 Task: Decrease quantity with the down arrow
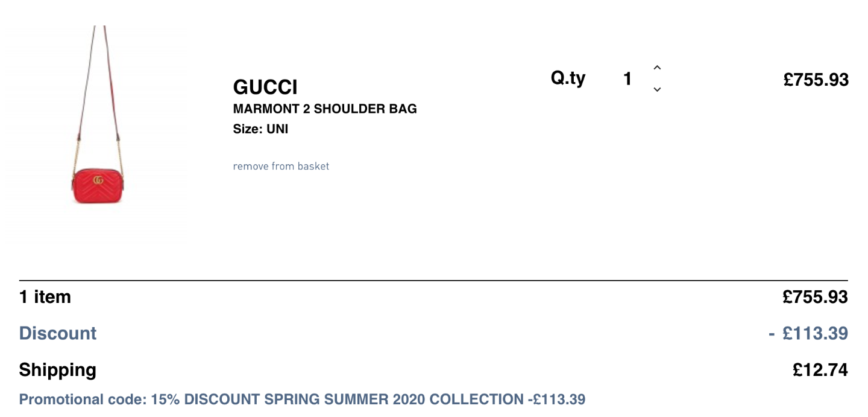click(x=657, y=89)
